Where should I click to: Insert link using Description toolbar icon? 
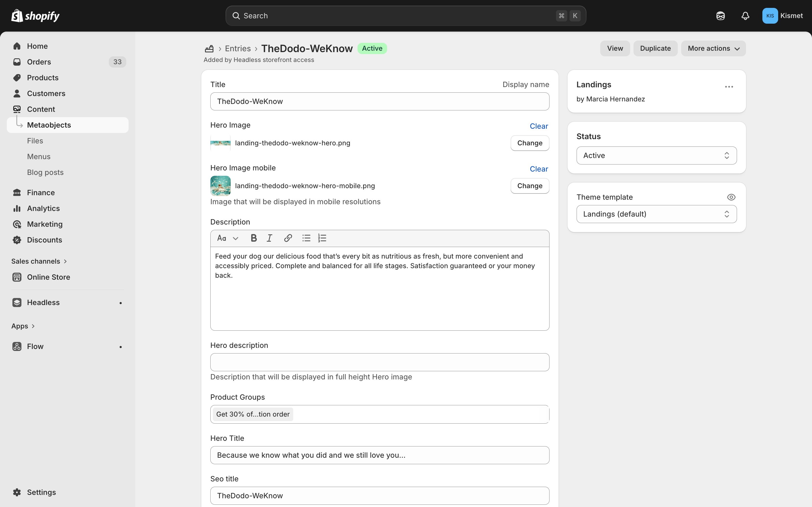point(288,238)
